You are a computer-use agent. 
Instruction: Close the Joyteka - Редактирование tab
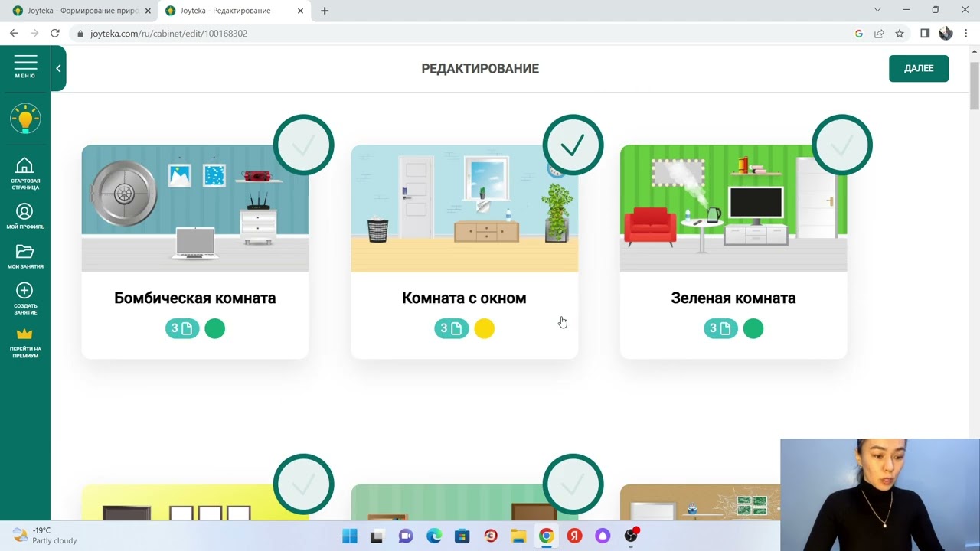[300, 11]
